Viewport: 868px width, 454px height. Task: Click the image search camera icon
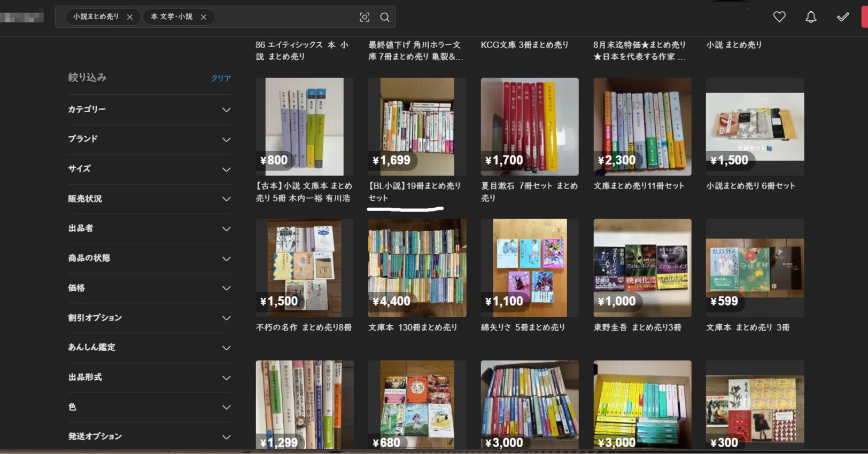[x=365, y=17]
